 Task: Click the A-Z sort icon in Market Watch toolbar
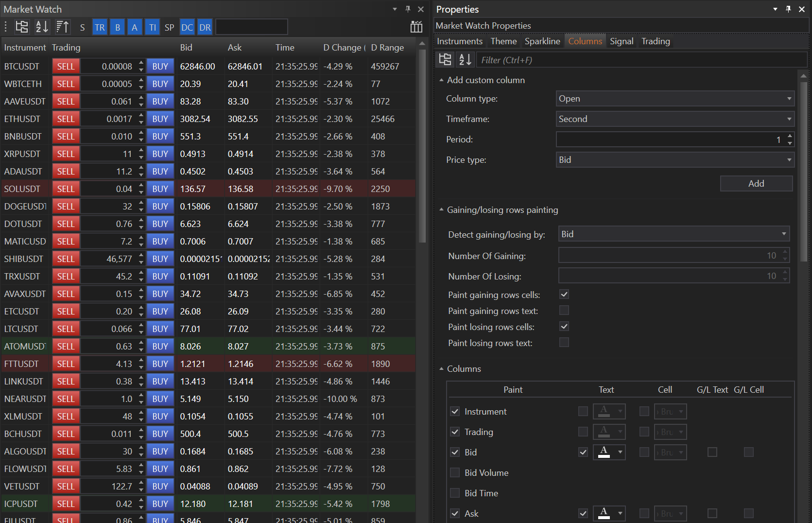click(x=42, y=27)
